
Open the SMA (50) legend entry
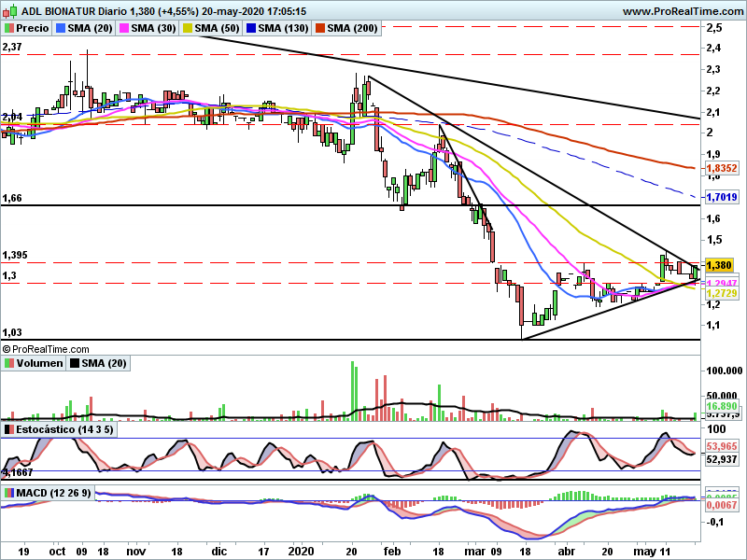pos(211,28)
